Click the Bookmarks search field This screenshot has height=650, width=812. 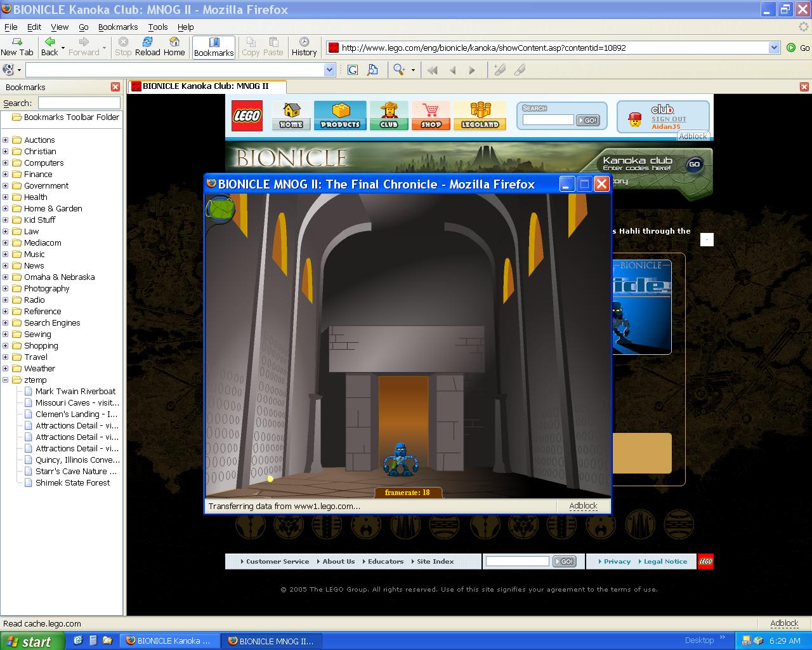pos(79,103)
